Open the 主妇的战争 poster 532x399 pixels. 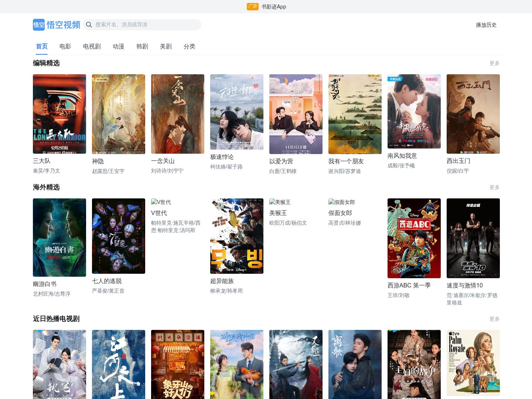414,364
